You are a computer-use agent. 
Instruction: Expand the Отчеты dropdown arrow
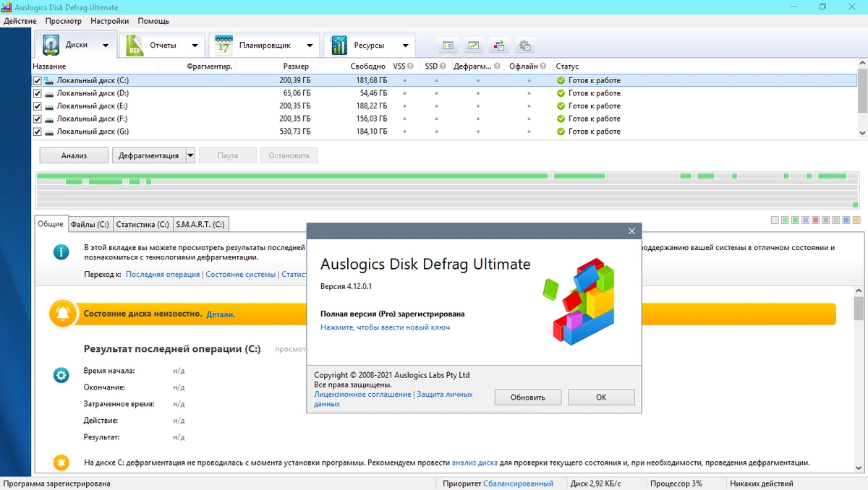pyautogui.click(x=195, y=46)
